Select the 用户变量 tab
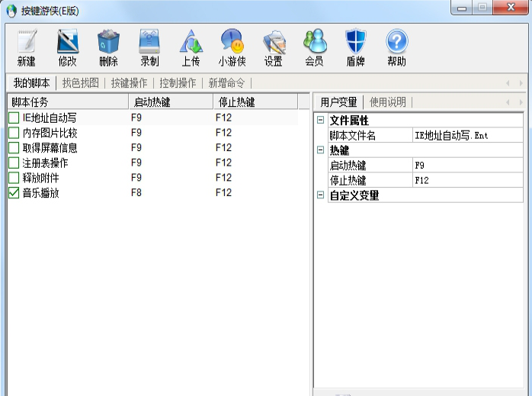The width and height of the screenshot is (532, 396). tap(338, 102)
